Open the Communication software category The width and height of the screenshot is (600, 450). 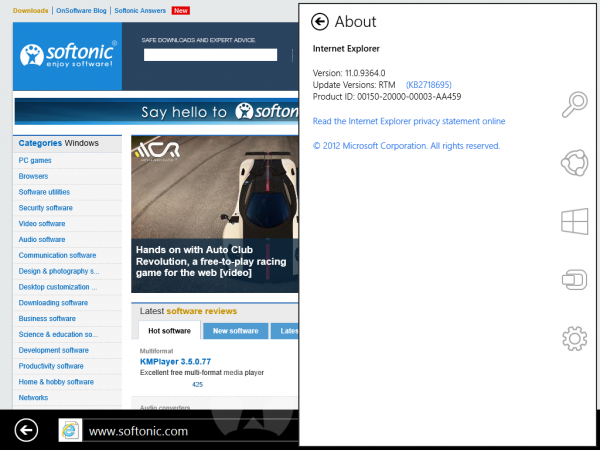pos(57,255)
